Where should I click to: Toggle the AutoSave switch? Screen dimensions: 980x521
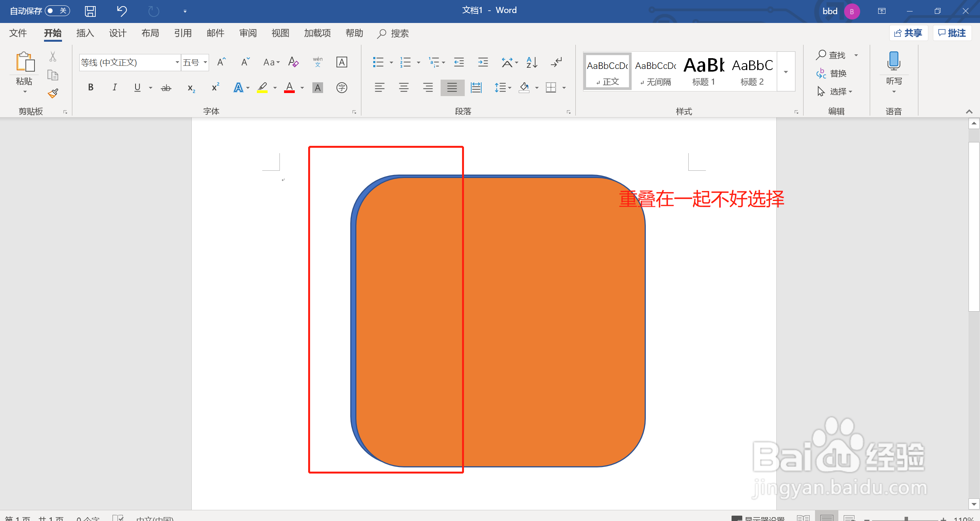(x=57, y=11)
